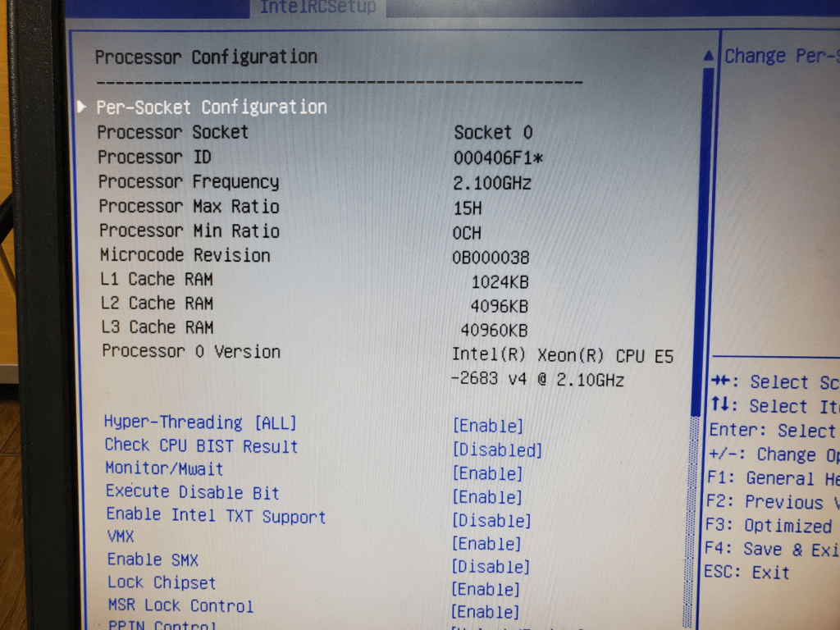
Task: Toggle the Hyper-Threading [ALL] setting
Action: pyautogui.click(x=487, y=426)
